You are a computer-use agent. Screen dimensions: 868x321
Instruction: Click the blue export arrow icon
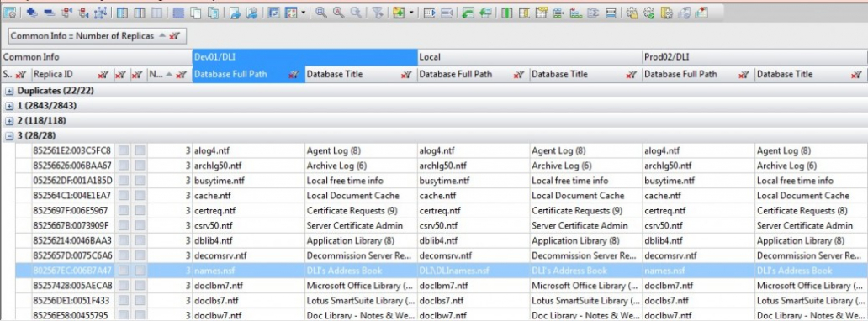pos(235,13)
